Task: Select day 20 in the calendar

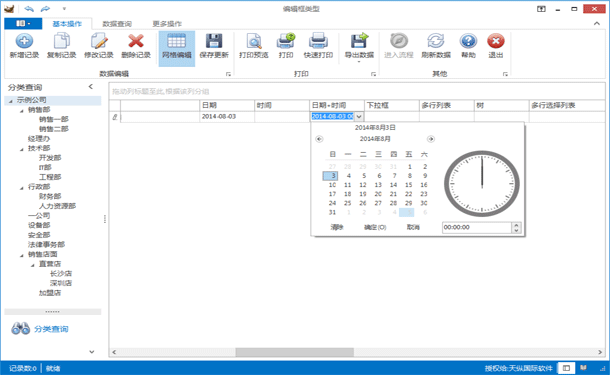Action: coord(378,194)
